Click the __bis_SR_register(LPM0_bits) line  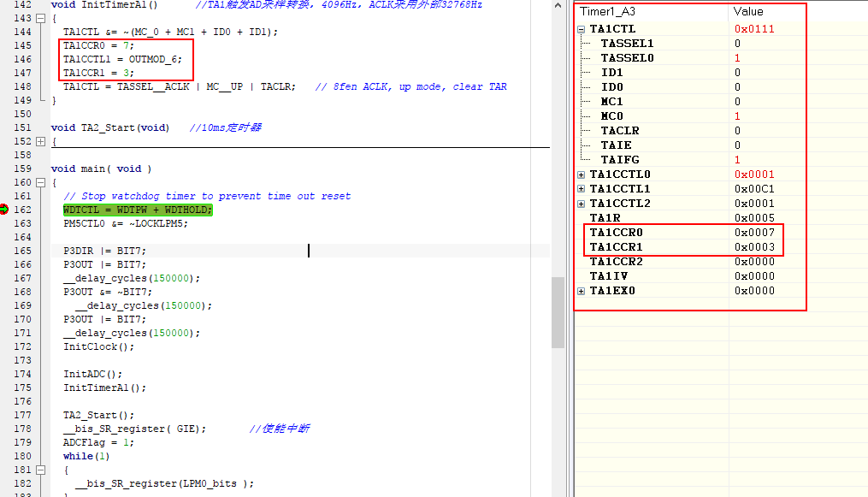pos(164,483)
